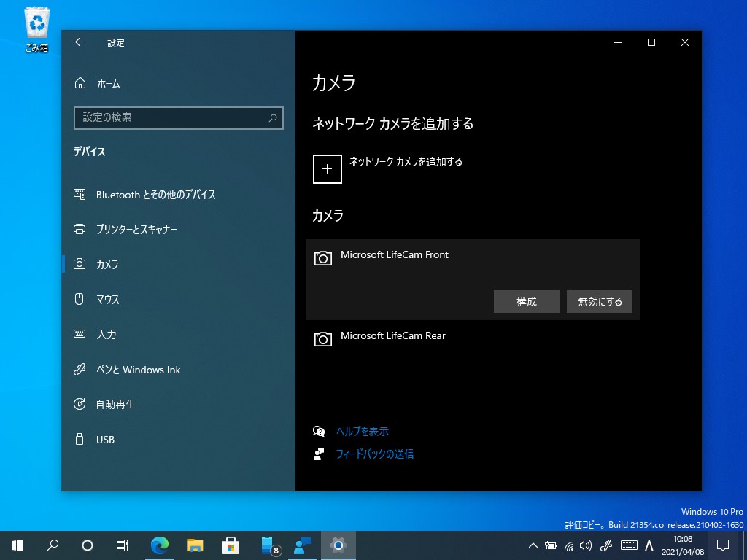Click 構成 to configure Microsoft LifeCam Front

pyautogui.click(x=527, y=301)
